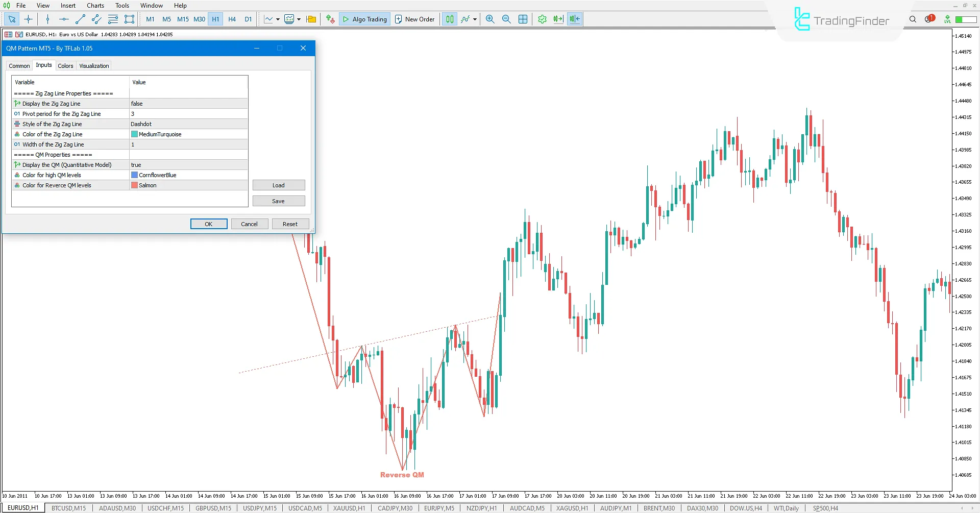The height and width of the screenshot is (513, 980).
Task: Click the CornflowerBlue color swatch
Action: tap(135, 175)
